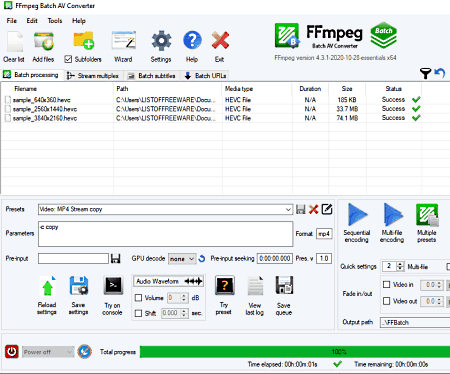Image resolution: width=450 pixels, height=374 pixels.
Task: Adjust Shift seconds spinner
Action: (x=184, y=313)
